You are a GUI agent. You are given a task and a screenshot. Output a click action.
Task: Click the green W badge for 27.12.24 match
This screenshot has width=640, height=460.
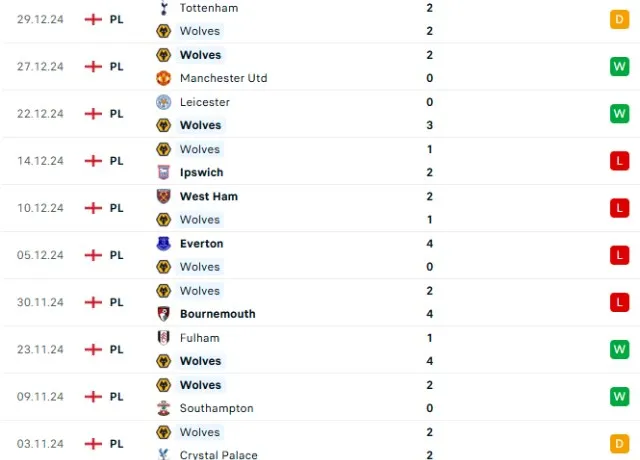coord(619,66)
